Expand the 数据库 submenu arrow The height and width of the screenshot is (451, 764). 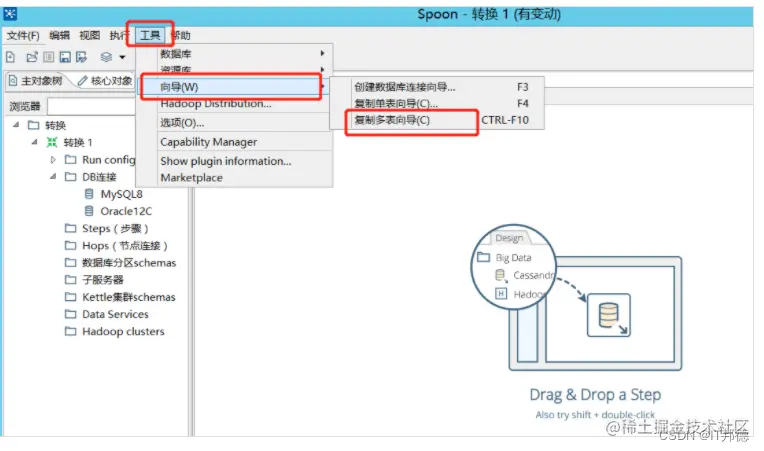(323, 53)
